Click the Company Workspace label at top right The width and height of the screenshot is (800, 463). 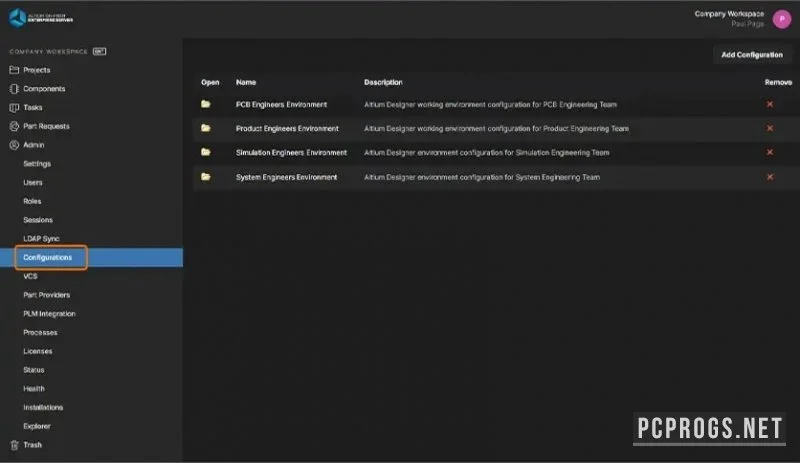(x=729, y=14)
